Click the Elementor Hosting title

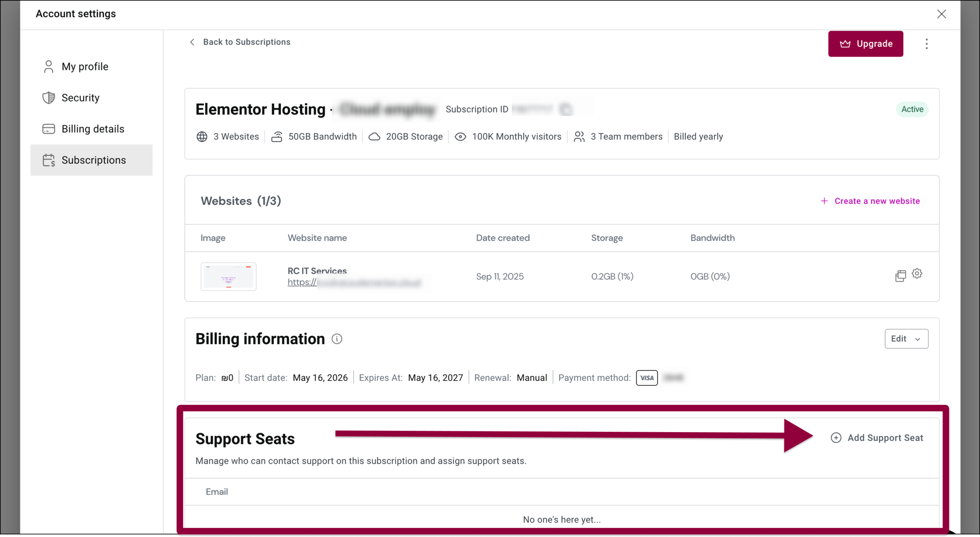click(x=260, y=109)
